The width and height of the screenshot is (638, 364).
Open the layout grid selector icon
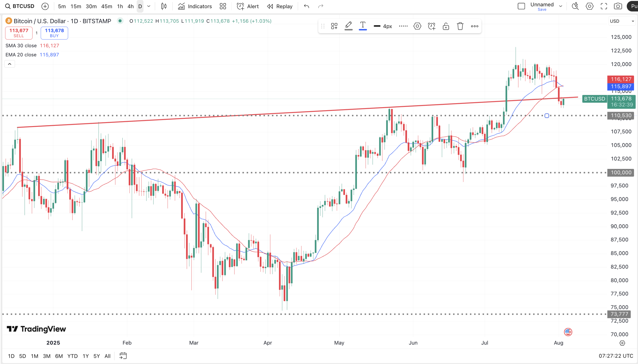(x=223, y=6)
